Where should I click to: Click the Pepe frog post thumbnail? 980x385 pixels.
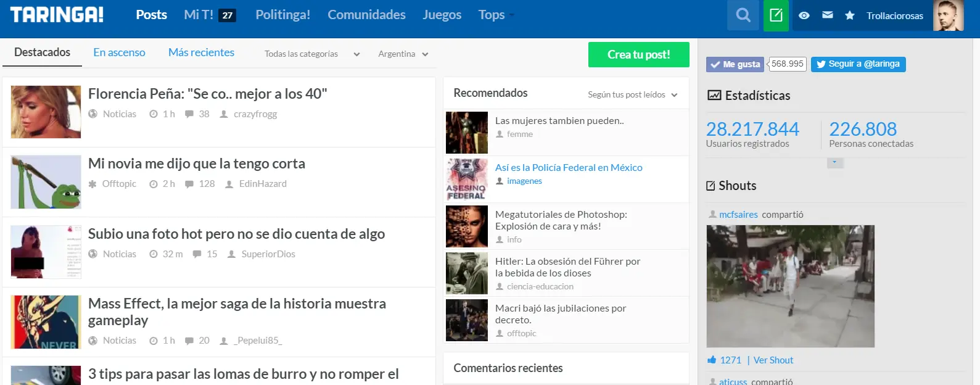point(46,181)
